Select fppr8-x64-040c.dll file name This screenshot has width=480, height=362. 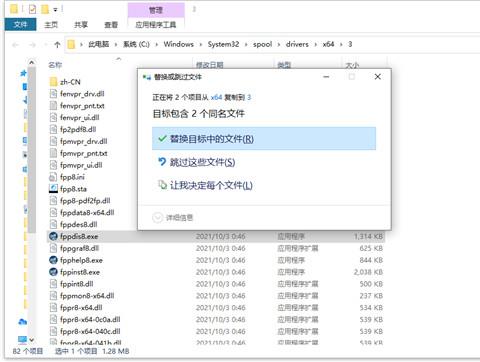90,331
